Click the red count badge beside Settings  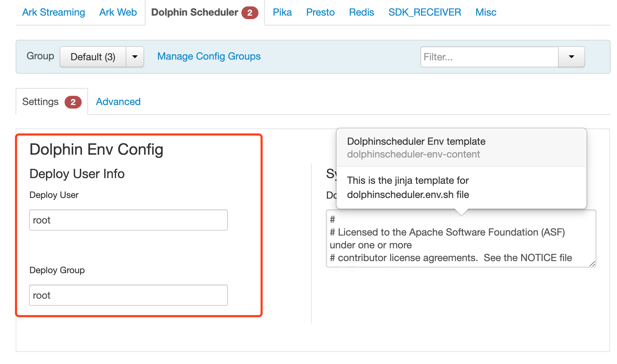tap(73, 102)
